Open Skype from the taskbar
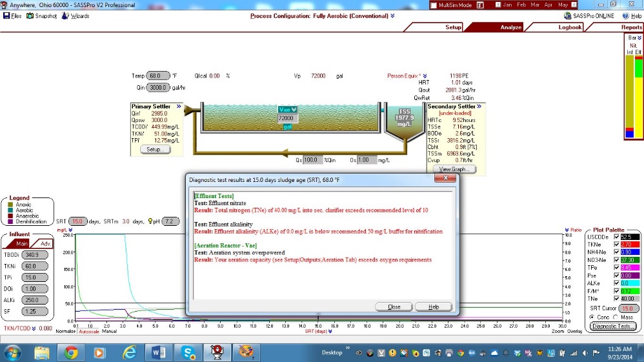Viewport: 644px width, 362px height. [x=189, y=352]
